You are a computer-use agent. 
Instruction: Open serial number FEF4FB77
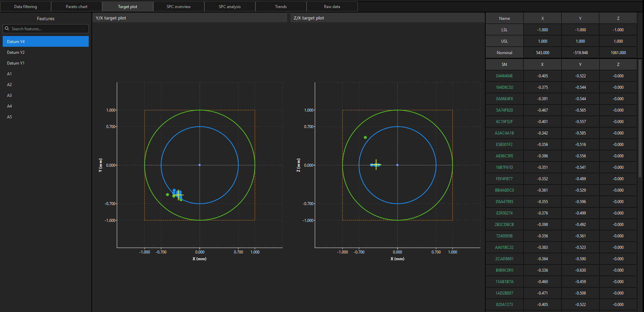[x=505, y=179]
